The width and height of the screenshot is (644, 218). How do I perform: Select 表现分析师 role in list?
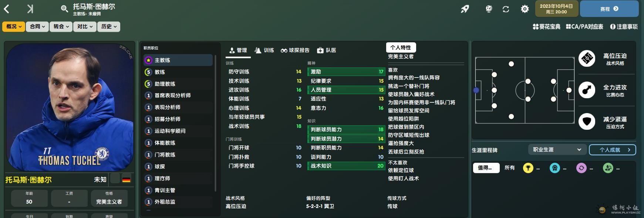pos(178,107)
